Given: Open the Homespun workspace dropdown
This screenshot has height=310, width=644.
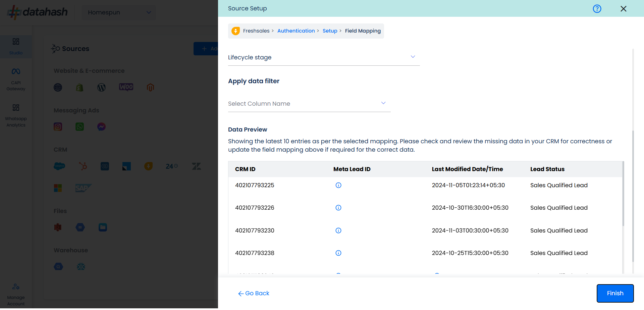Looking at the screenshot, I should [119, 12].
